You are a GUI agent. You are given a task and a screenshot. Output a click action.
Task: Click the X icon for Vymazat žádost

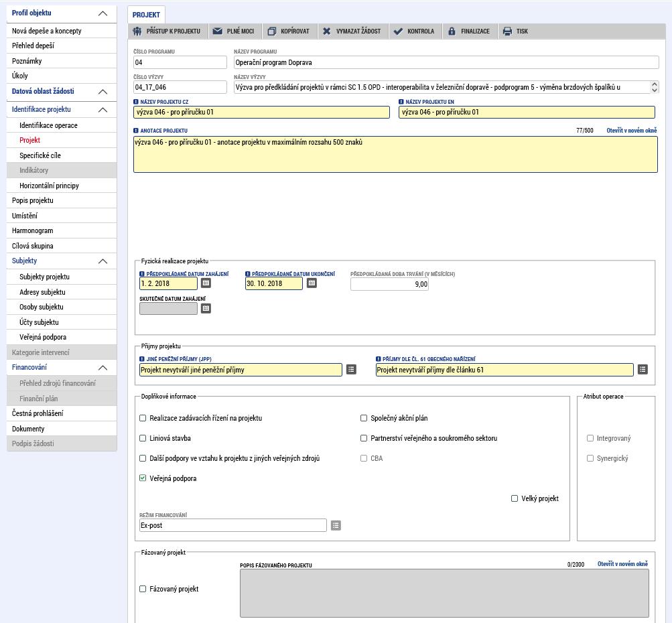pos(326,31)
